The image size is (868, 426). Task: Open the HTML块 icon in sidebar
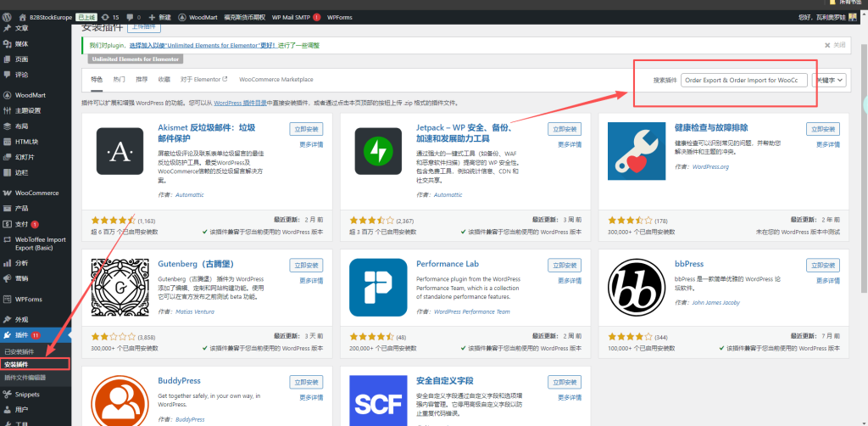point(7,141)
